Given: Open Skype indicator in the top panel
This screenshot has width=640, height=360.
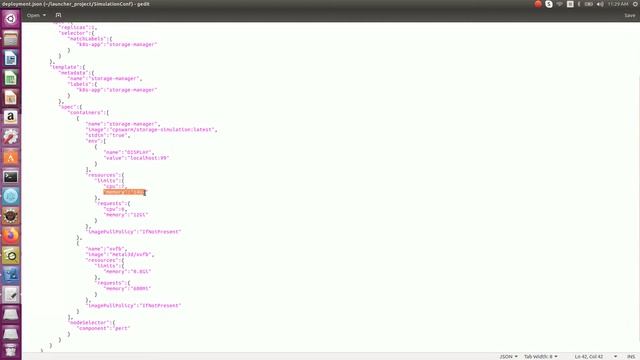Looking at the screenshot, I should click(x=549, y=4).
